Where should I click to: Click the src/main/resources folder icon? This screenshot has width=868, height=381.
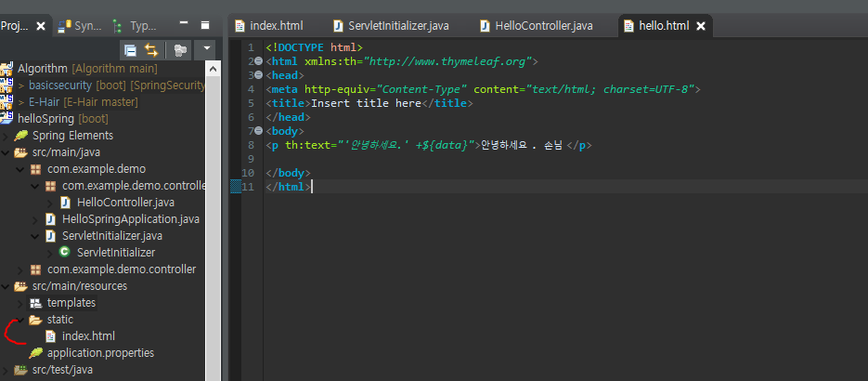[21, 286]
